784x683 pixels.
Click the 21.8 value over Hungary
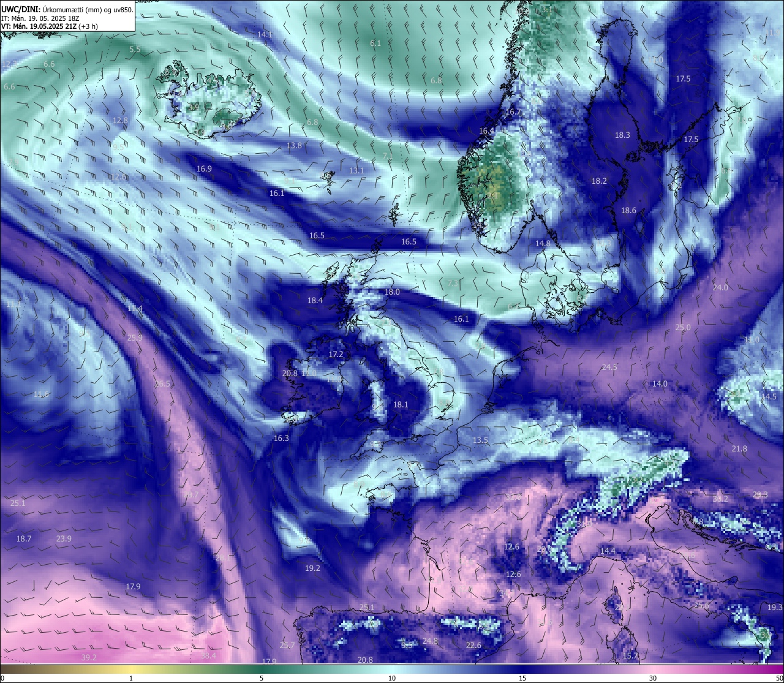[x=739, y=448]
